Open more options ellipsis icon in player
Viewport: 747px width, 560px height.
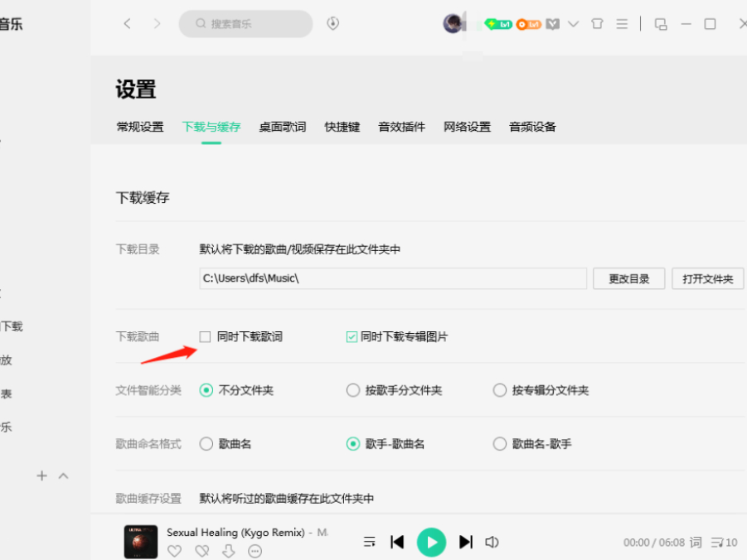(255, 552)
